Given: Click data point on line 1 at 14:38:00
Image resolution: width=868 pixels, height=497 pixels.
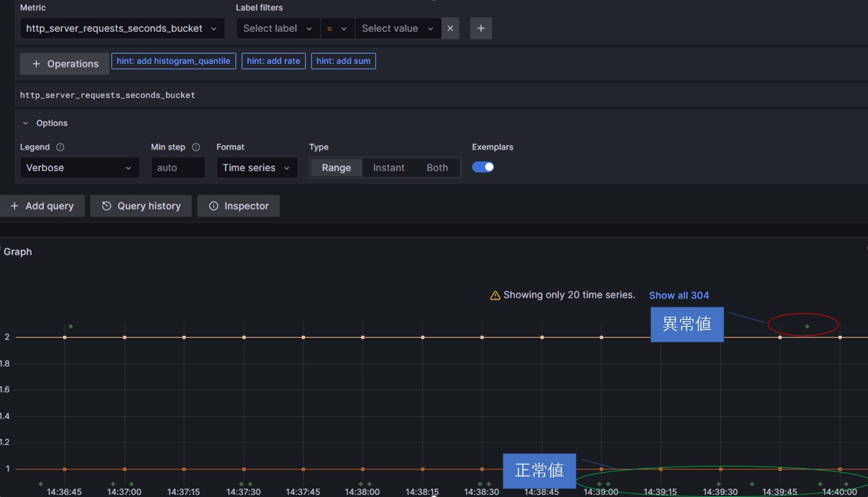Looking at the screenshot, I should (363, 469).
